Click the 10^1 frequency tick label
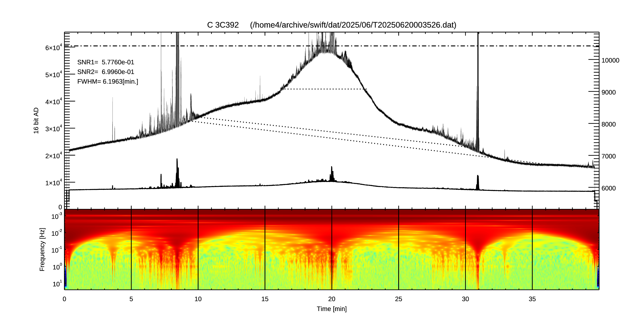Screen dimensions: 644x322 57,283
